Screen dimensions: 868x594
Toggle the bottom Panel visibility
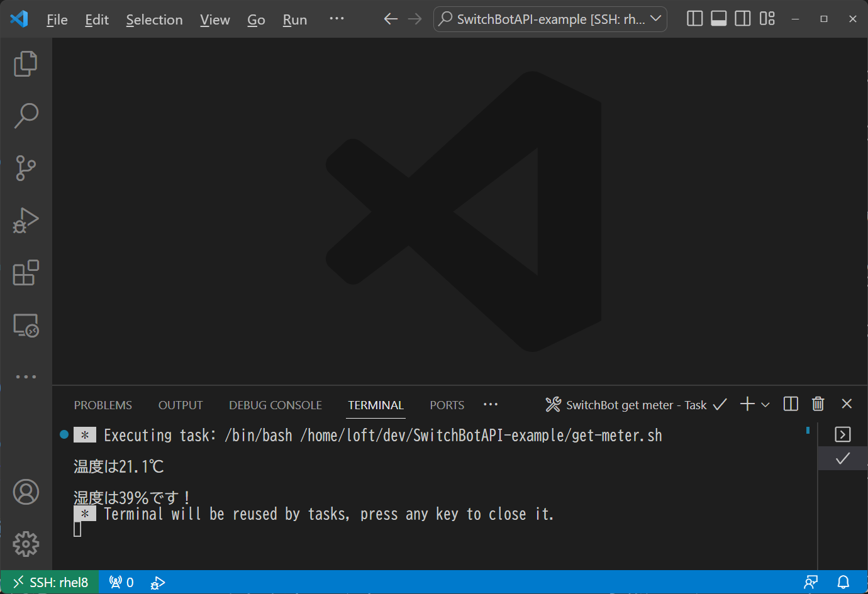click(x=718, y=18)
